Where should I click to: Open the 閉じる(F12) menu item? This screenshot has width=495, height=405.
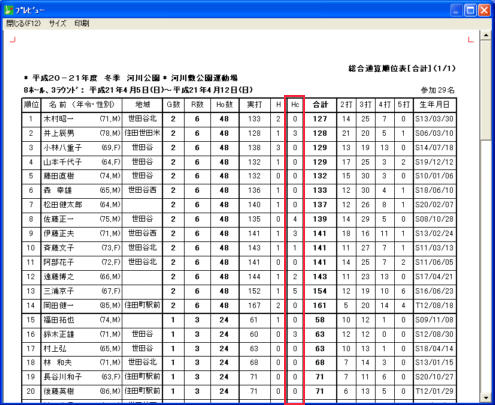pos(23,23)
